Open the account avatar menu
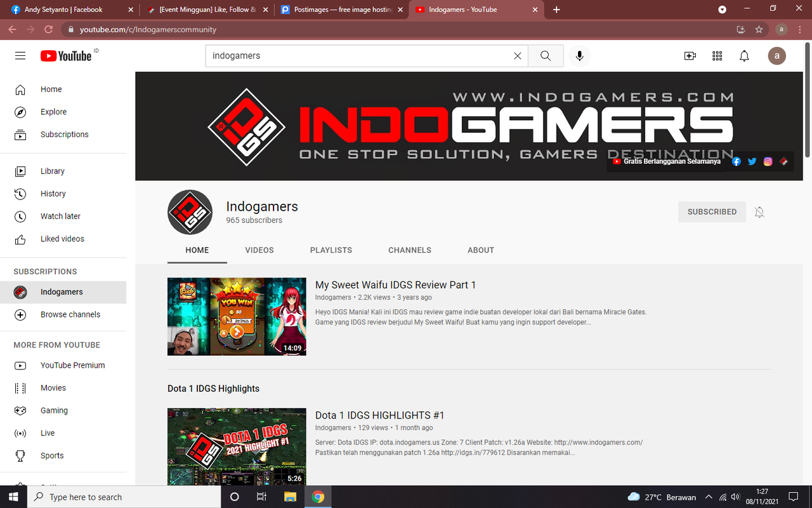 [777, 56]
